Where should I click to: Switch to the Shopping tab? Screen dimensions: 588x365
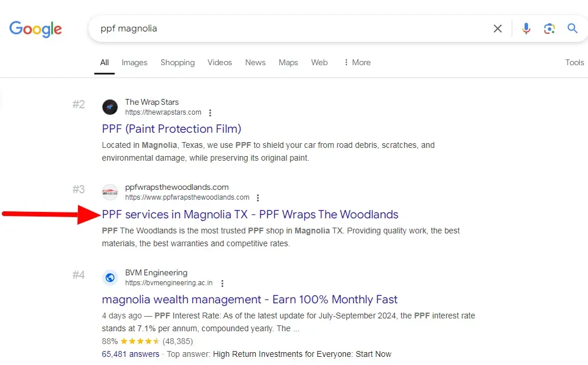pos(178,62)
